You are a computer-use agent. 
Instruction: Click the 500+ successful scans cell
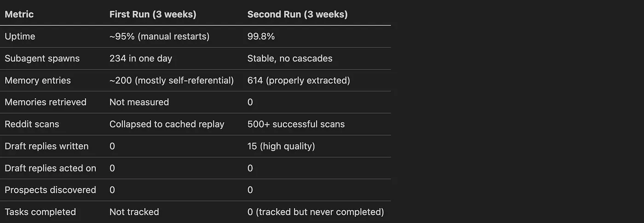click(296, 124)
